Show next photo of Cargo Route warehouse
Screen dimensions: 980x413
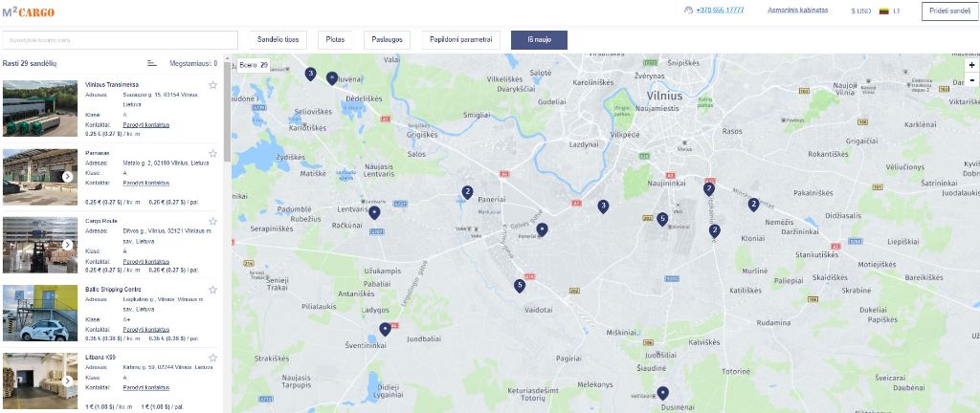coord(68,245)
